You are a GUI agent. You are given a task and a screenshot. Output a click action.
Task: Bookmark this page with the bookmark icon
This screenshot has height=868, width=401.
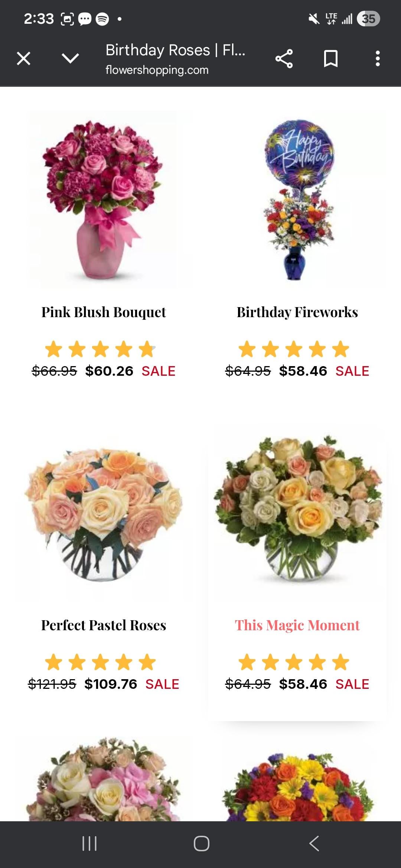click(330, 59)
